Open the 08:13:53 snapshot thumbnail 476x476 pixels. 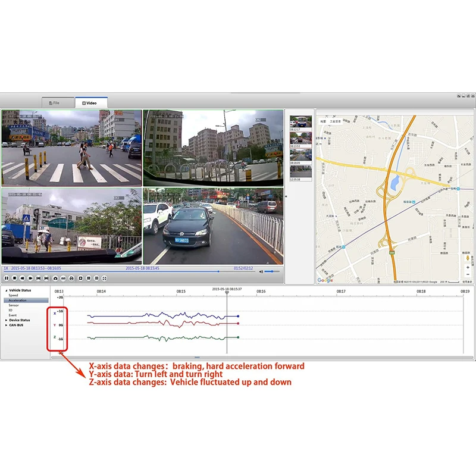pos(300,140)
